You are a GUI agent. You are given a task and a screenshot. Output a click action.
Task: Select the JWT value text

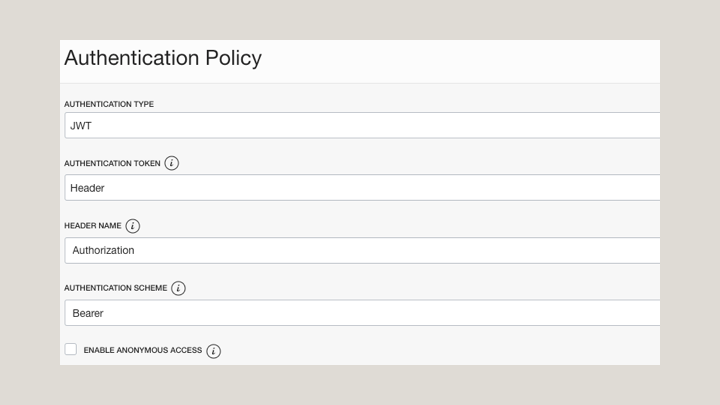coord(81,126)
